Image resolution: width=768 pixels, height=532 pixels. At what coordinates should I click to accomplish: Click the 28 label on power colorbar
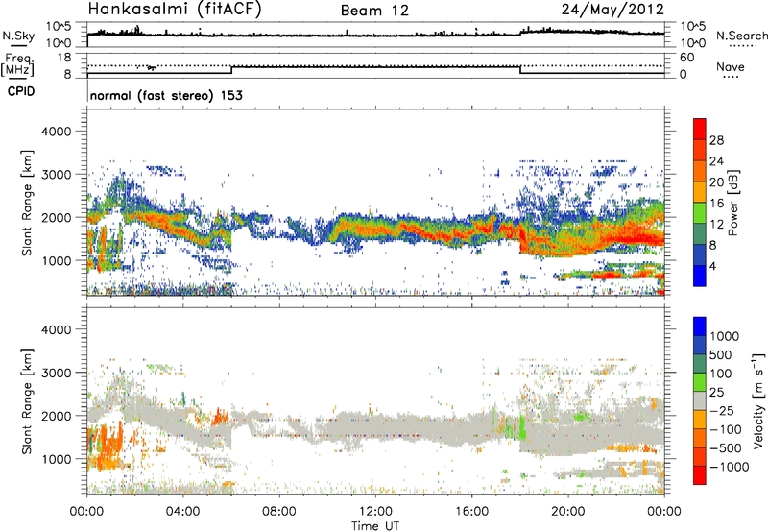[x=716, y=140]
